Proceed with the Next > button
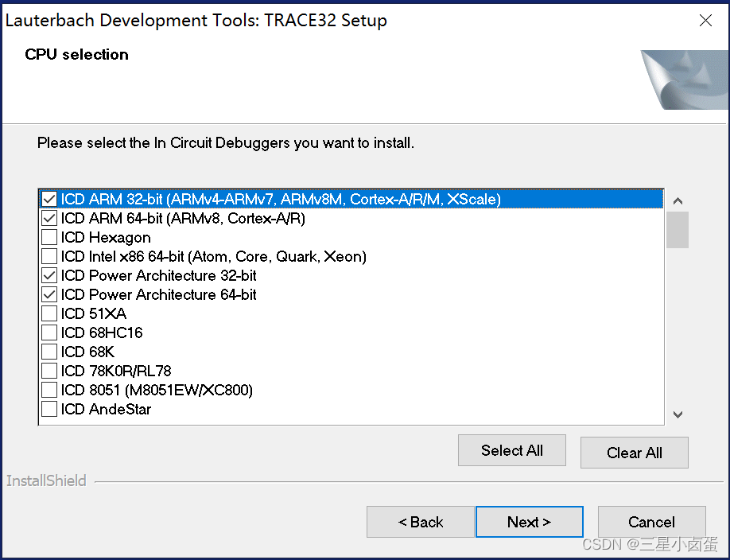 click(530, 522)
